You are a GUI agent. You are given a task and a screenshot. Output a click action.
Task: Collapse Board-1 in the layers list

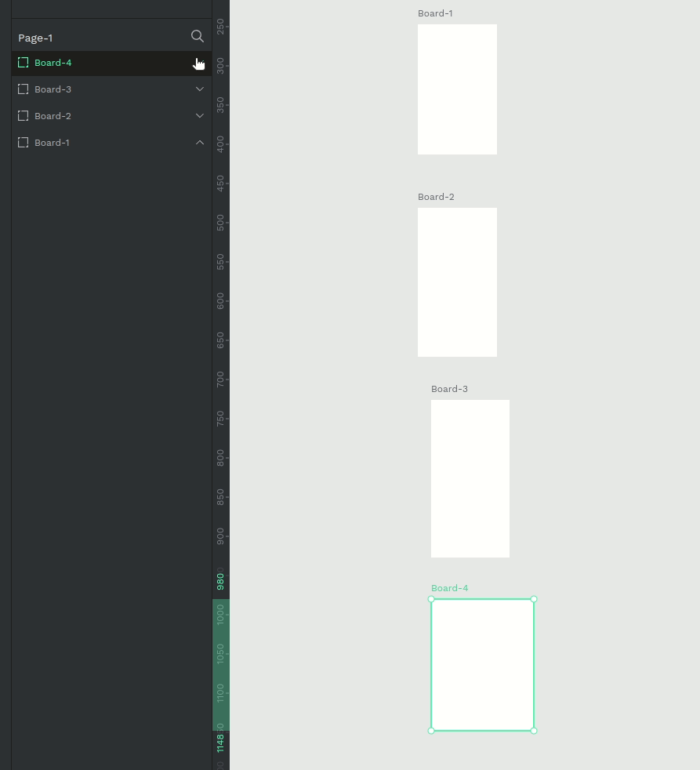point(200,142)
